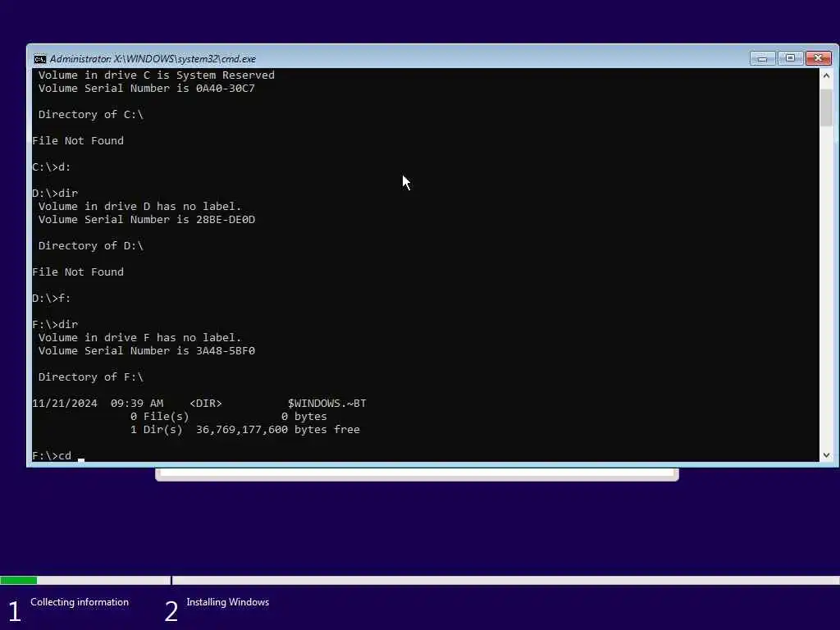Click 'Volume Serial Number is 28BE-DE0D'
This screenshot has height=630, width=840.
(x=146, y=220)
